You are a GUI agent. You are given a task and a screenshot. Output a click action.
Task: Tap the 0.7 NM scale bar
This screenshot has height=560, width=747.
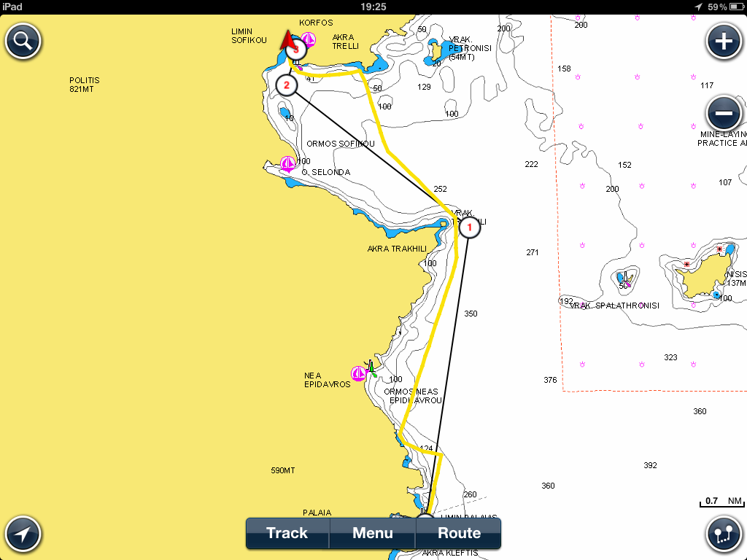(x=721, y=502)
